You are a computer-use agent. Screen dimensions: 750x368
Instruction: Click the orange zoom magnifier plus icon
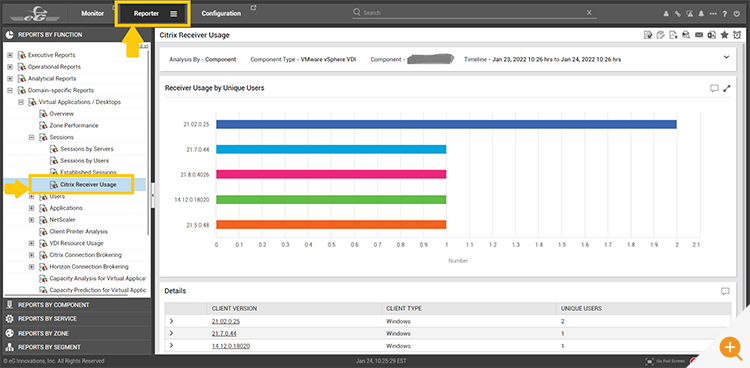point(730,348)
